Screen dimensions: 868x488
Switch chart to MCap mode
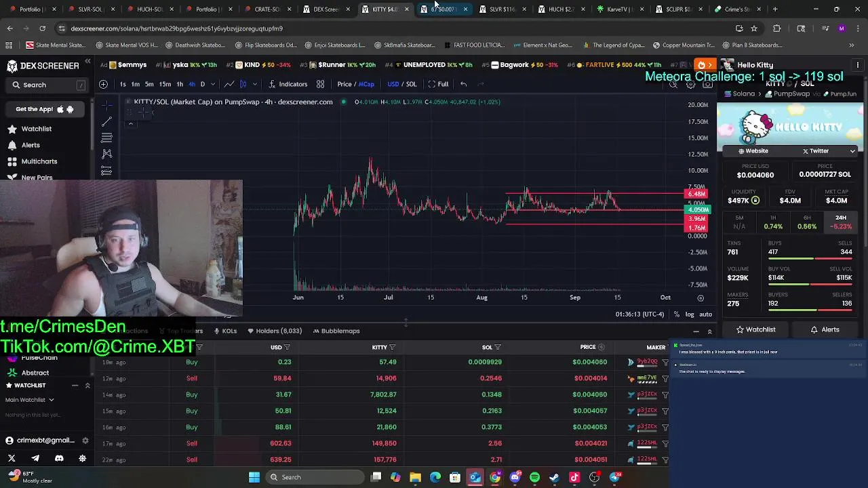coord(366,84)
